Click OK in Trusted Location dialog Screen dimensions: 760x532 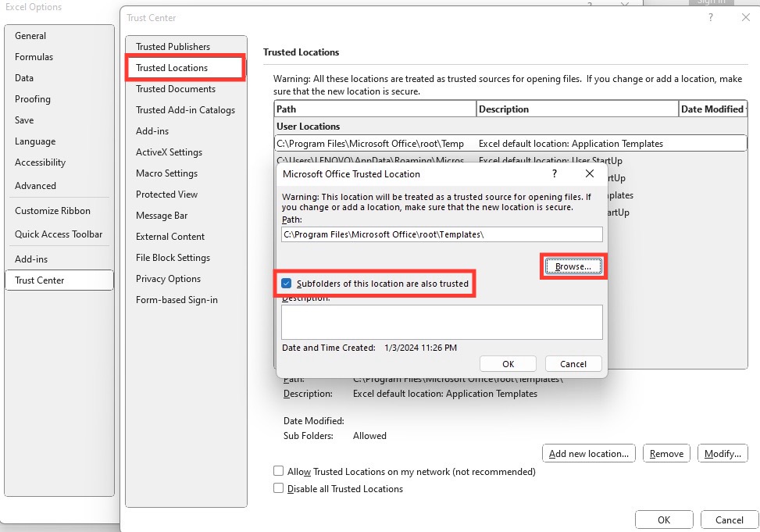tap(508, 364)
